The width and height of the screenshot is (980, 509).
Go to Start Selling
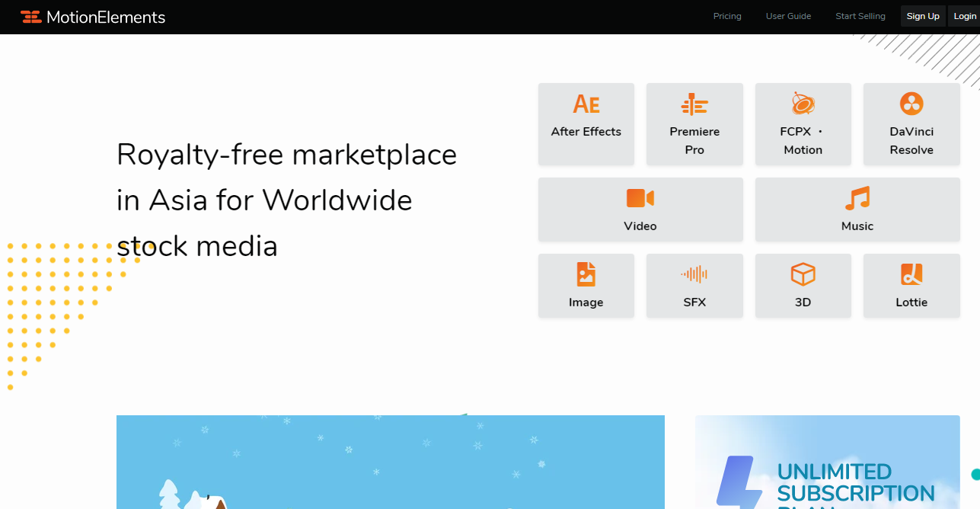click(x=860, y=16)
